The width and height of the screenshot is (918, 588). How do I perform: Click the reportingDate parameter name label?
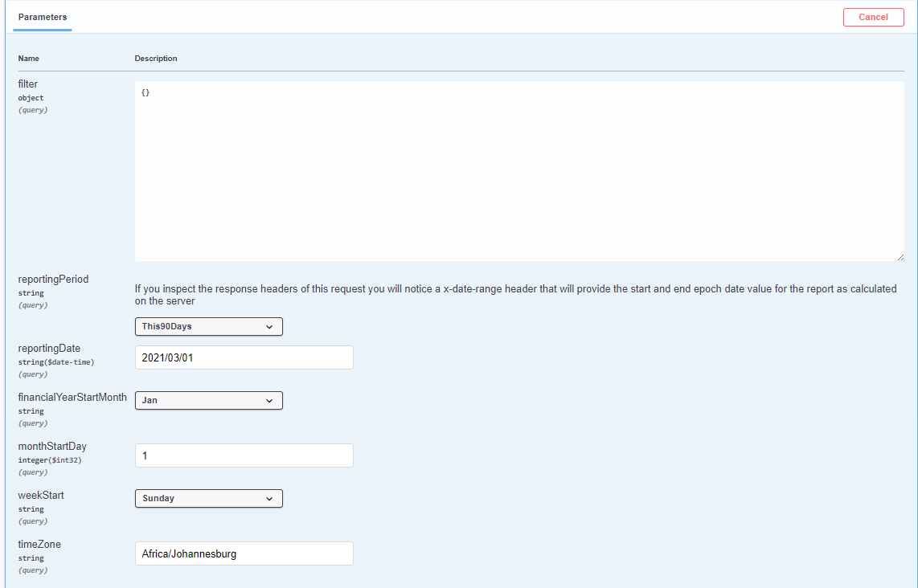point(49,349)
